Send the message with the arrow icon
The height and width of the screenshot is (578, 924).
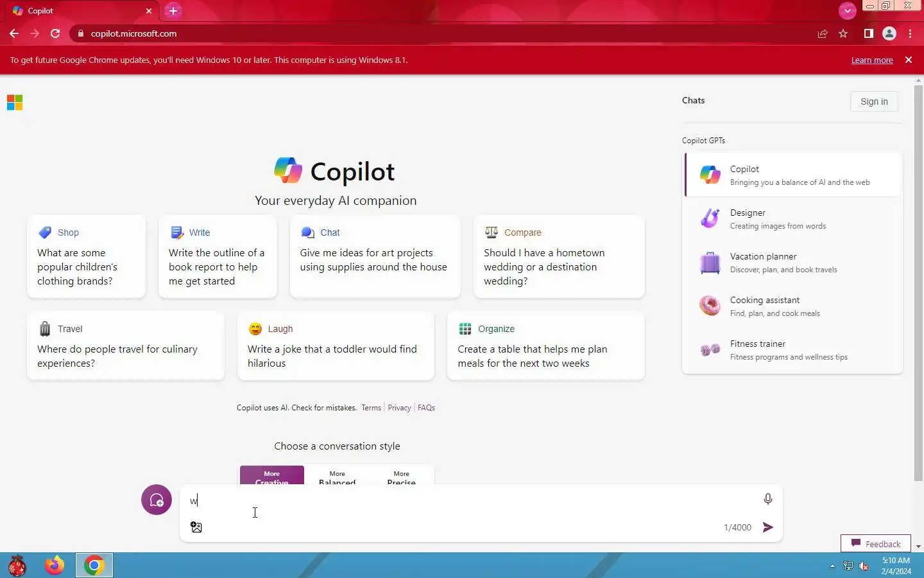767,527
